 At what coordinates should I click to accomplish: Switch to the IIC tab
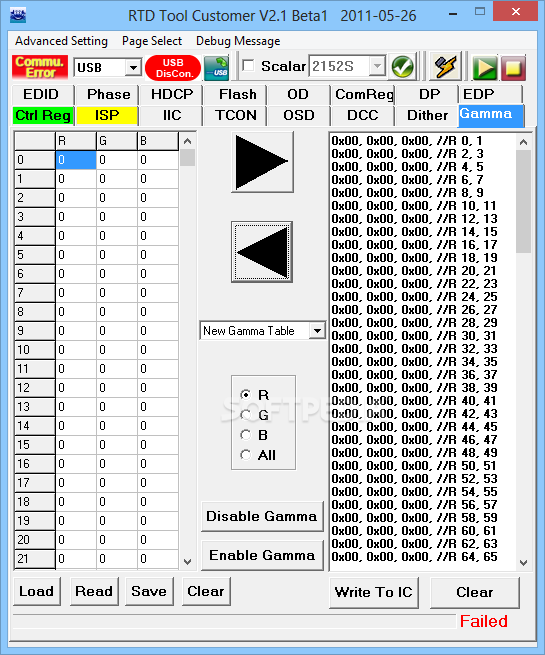click(x=172, y=115)
